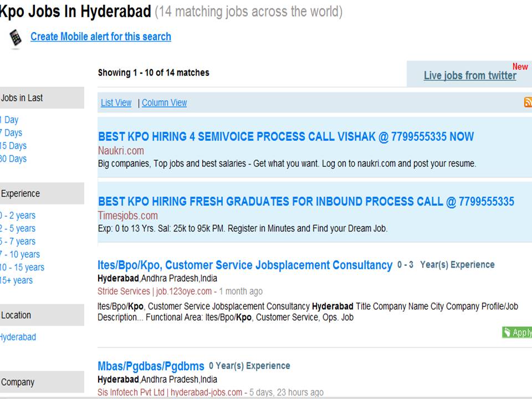Click the Company filter header
Viewport: 532px width, 399px height.
point(42,382)
